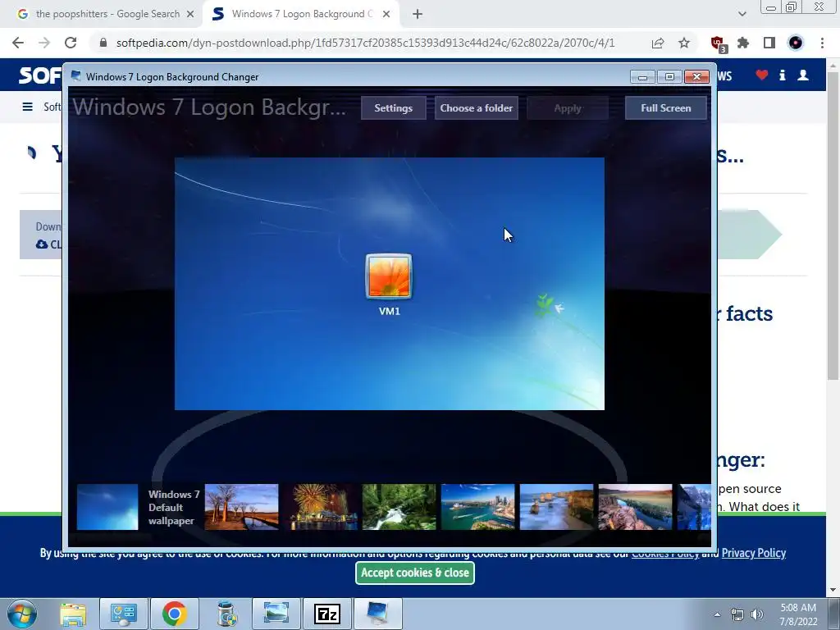Close the Google Search tab
Image resolution: width=840 pixels, height=630 pixels.
[x=190, y=15]
